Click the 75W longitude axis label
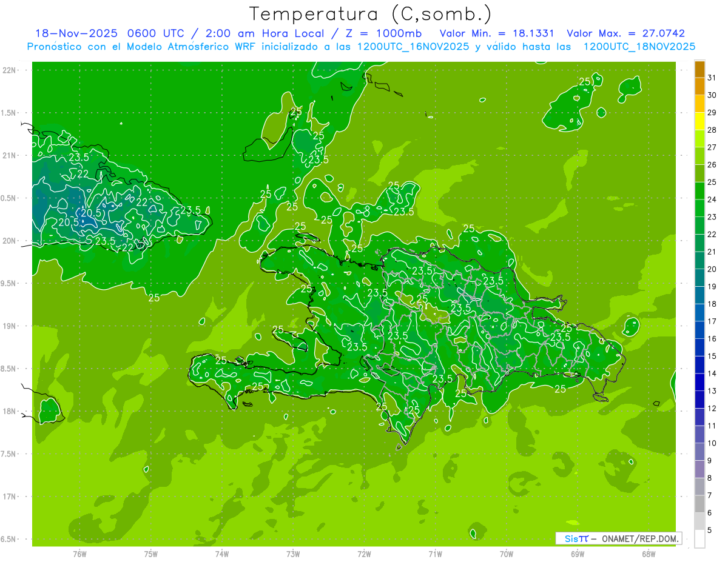Screen dimensions: 728x562 click(151, 554)
